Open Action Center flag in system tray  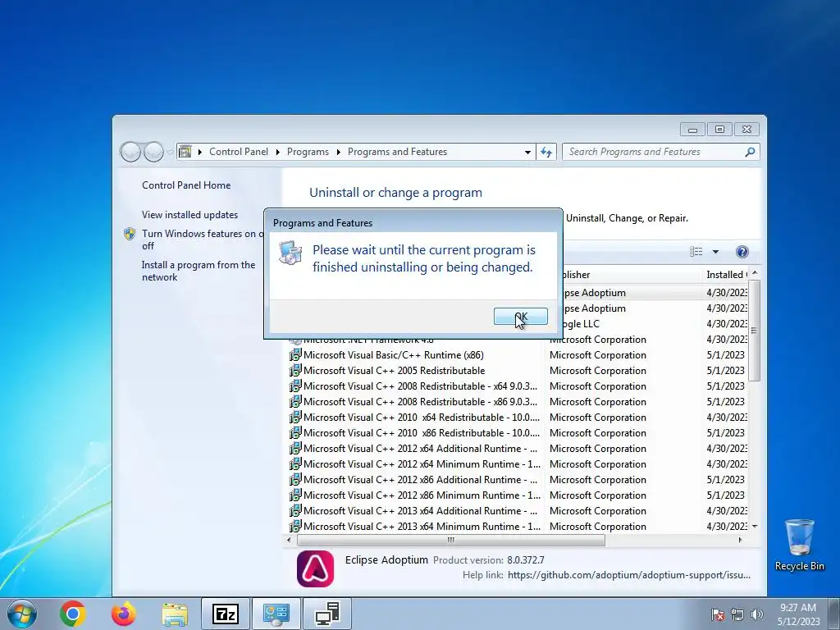717,614
